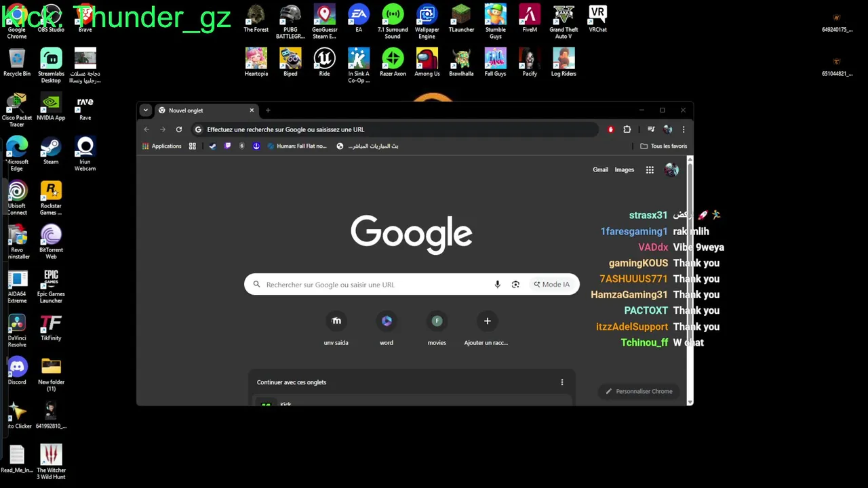
Task: Open the shortcuts options three-dot menu
Action: pos(561,382)
